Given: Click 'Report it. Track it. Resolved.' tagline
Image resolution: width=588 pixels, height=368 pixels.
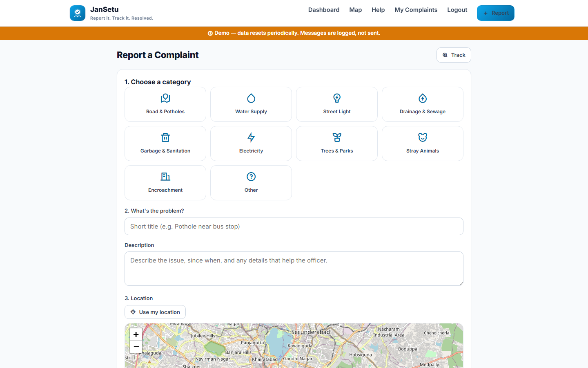Looking at the screenshot, I should pos(122,18).
